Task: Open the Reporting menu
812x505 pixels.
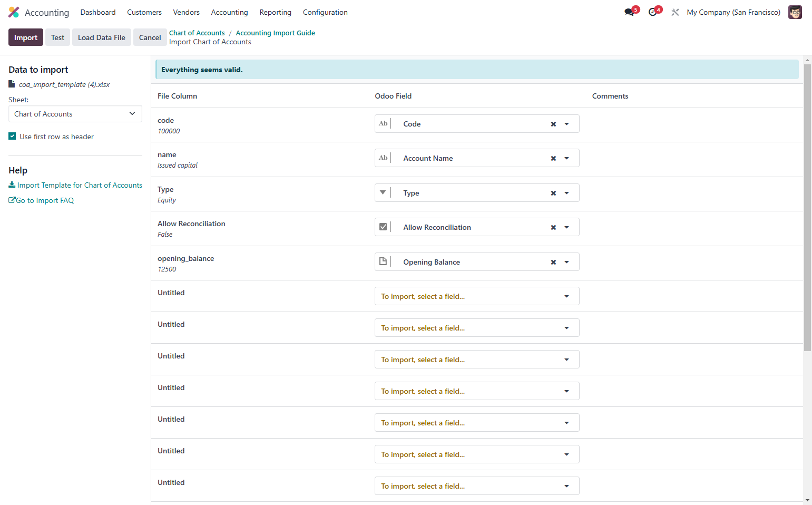Action: tap(276, 12)
